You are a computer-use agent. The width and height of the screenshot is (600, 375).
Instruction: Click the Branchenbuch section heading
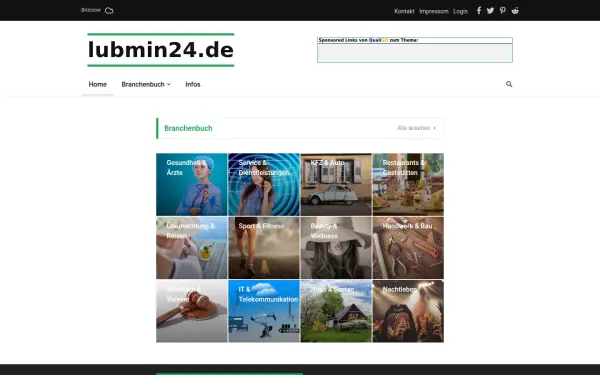click(x=188, y=128)
